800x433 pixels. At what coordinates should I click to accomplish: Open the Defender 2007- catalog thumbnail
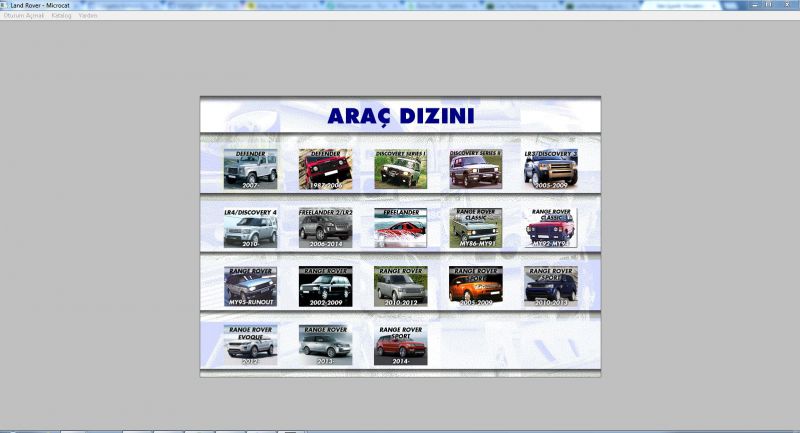(251, 169)
